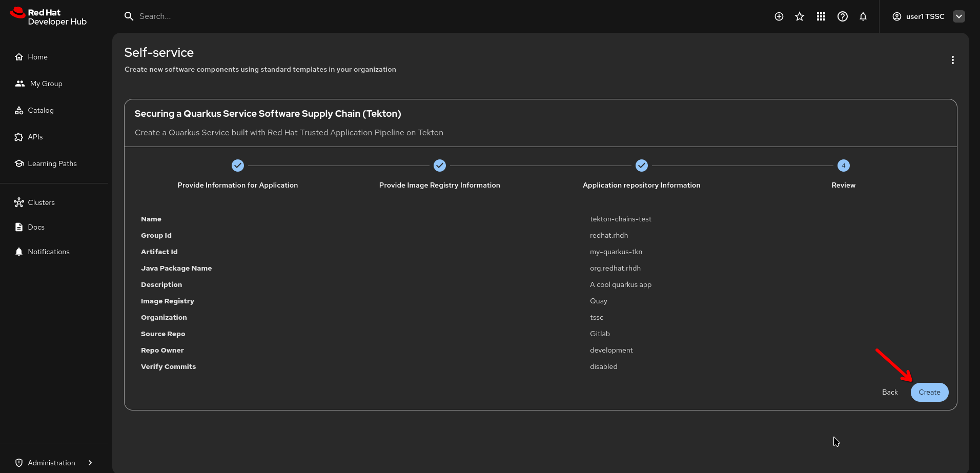980x473 pixels.
Task: Open the help question mark icon
Action: click(842, 16)
